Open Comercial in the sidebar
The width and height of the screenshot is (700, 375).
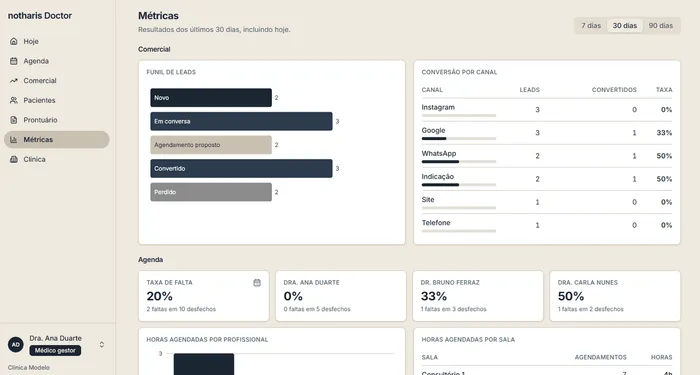pos(57,81)
